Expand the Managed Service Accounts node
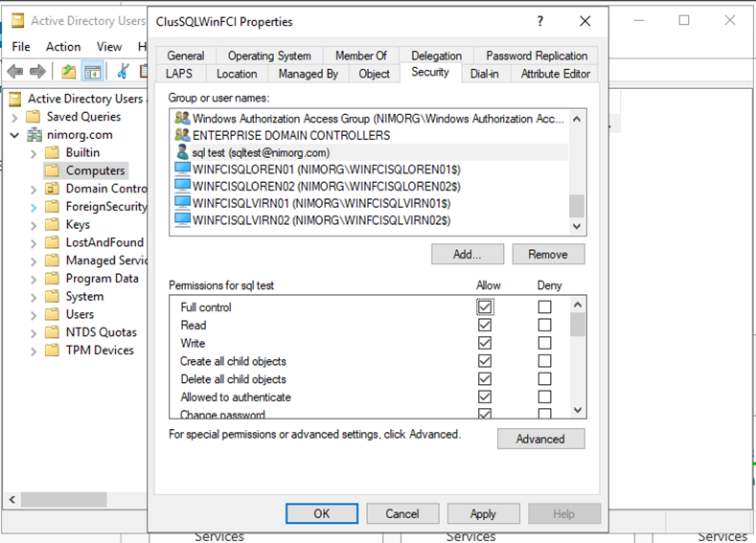This screenshot has height=543, width=756. [x=34, y=261]
